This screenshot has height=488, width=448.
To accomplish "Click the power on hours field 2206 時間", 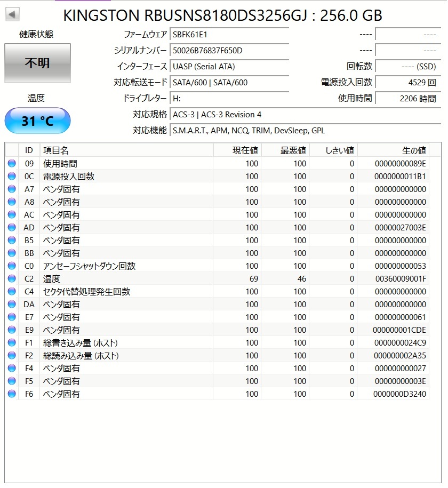I will [x=408, y=98].
